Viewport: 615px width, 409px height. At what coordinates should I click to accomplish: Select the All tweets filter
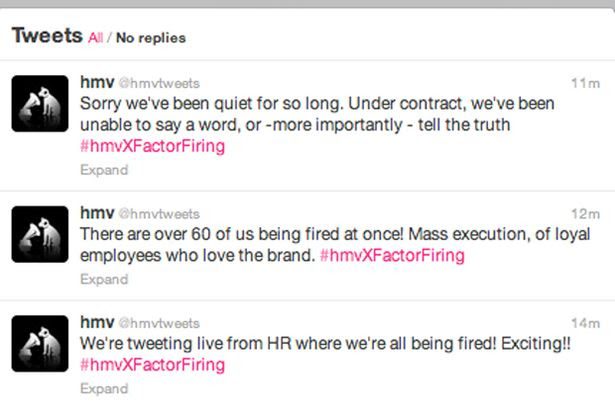pos(95,38)
